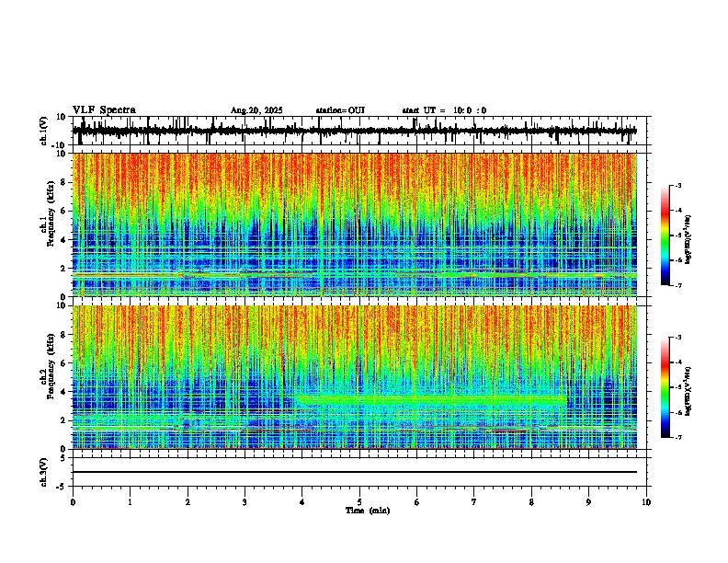This screenshot has height=563, width=728.
Task: Click the ch.3(V) flat-line trace panel
Action: pyautogui.click(x=359, y=472)
